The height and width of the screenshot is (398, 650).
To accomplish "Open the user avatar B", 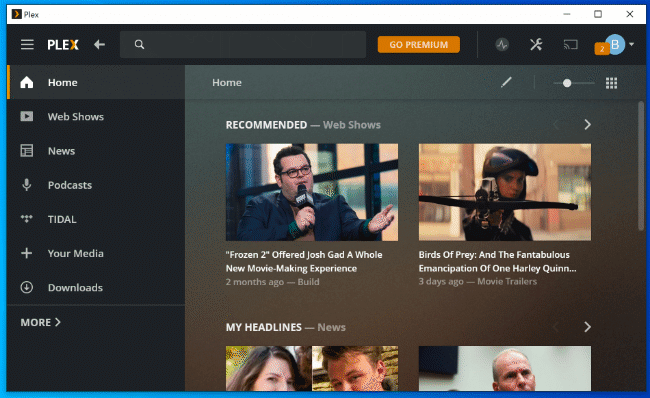I will pos(615,44).
